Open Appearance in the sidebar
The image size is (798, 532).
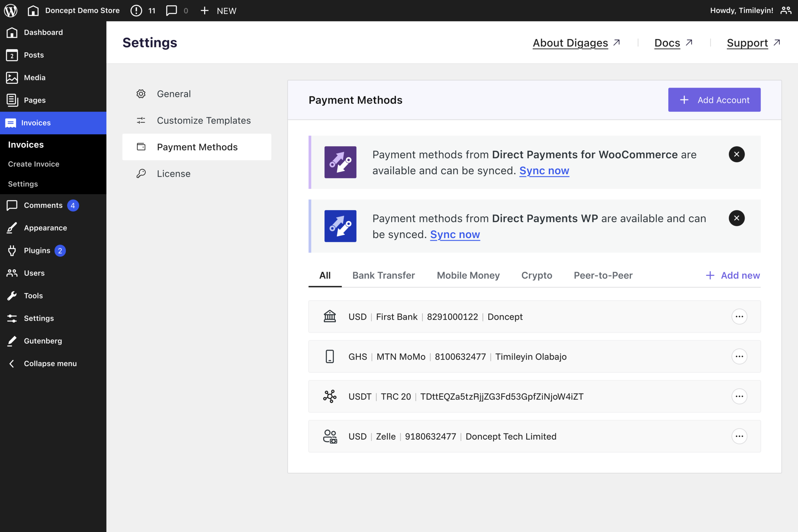45,228
